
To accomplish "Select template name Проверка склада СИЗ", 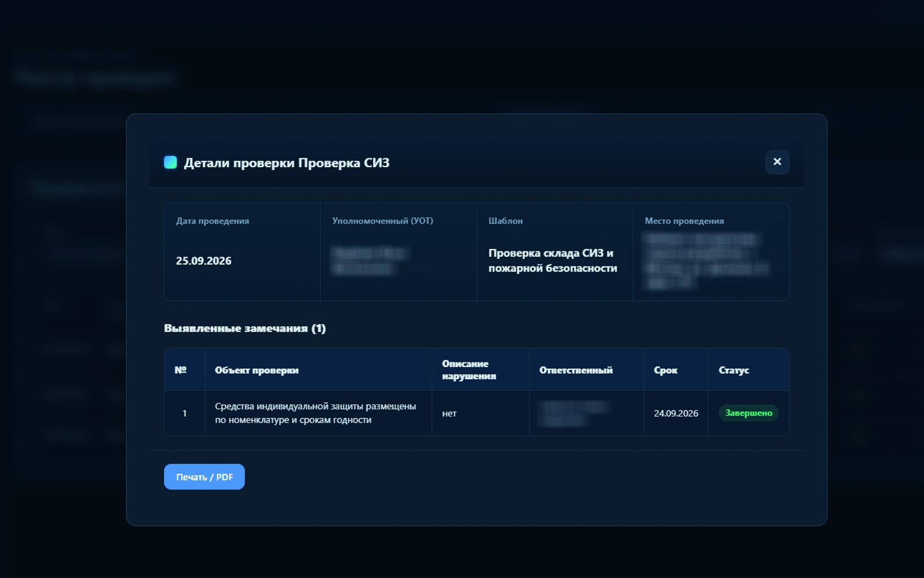I will pyautogui.click(x=553, y=261).
